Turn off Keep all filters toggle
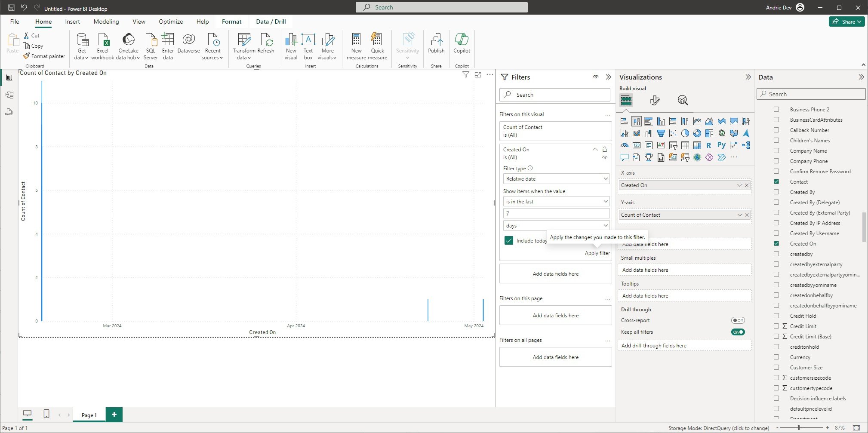Image resolution: width=868 pixels, height=433 pixels. (x=738, y=332)
